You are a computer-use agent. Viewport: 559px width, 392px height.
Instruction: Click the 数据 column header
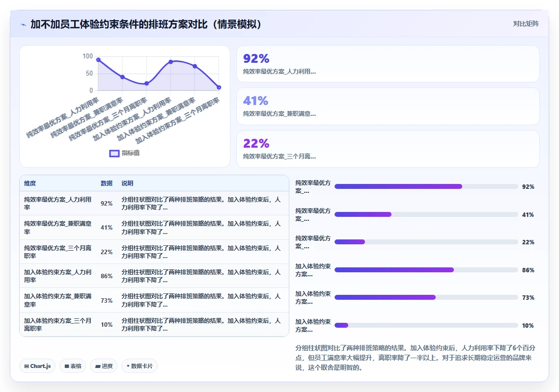[107, 183]
